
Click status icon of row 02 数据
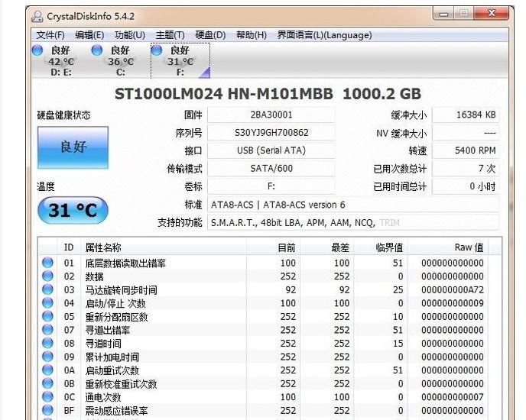tap(47, 276)
